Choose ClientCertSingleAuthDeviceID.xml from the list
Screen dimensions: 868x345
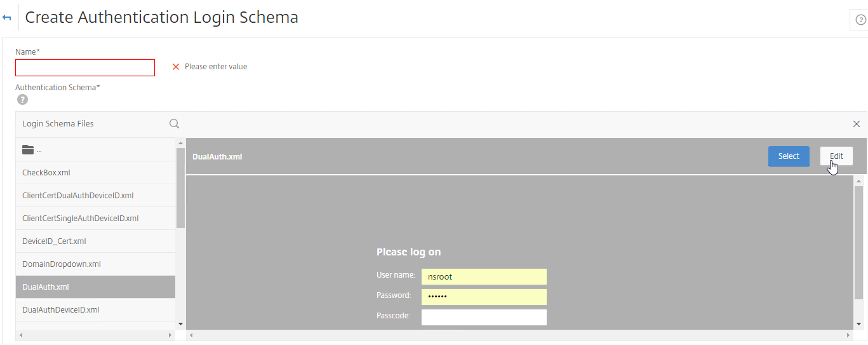click(95, 219)
